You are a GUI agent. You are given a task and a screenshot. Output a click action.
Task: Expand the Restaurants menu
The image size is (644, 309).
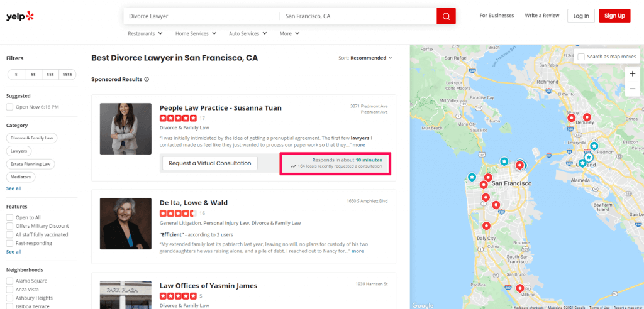pyautogui.click(x=145, y=34)
